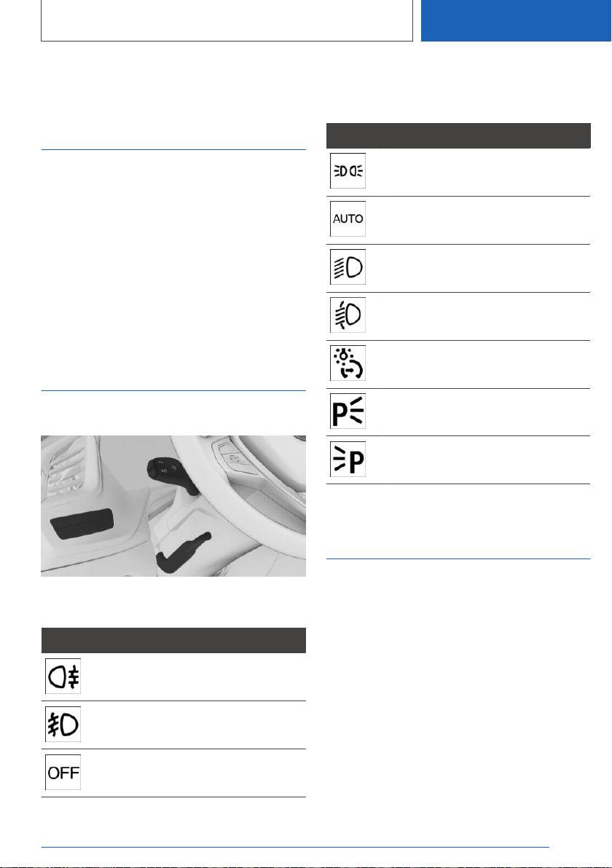Screen dimensions: 612x868
Task: Click the OFF lights symbol
Action: 63,772
